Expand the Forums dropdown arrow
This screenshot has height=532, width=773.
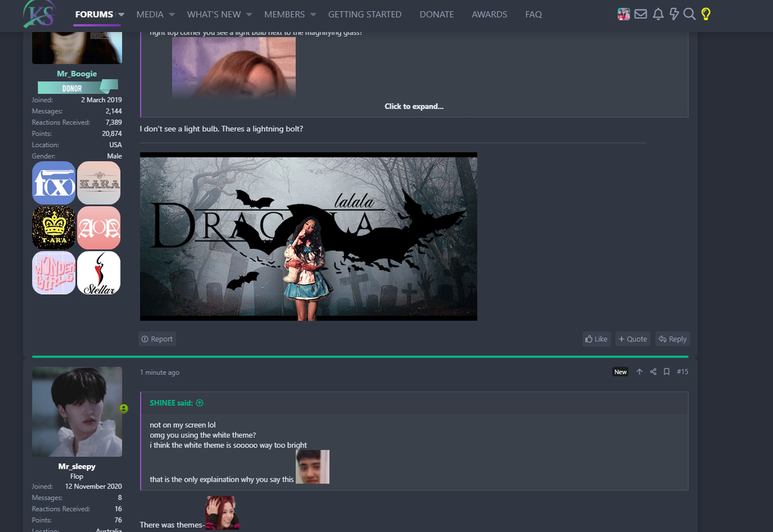click(121, 15)
